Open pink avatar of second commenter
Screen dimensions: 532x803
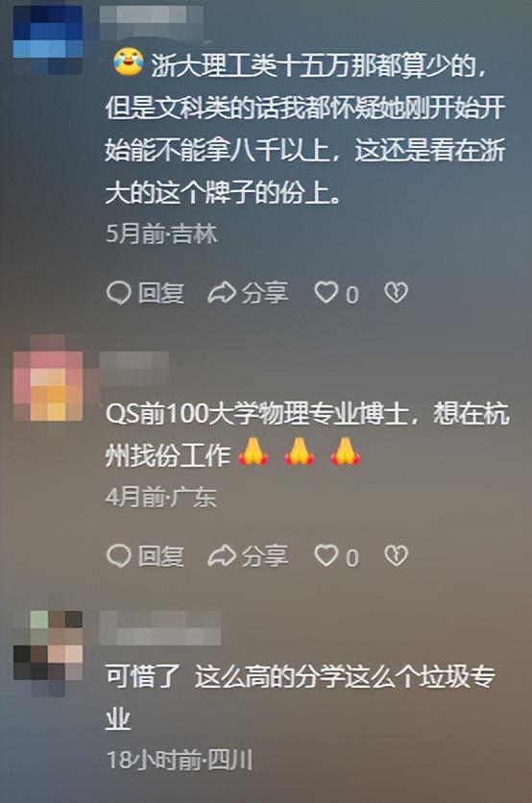click(48, 377)
